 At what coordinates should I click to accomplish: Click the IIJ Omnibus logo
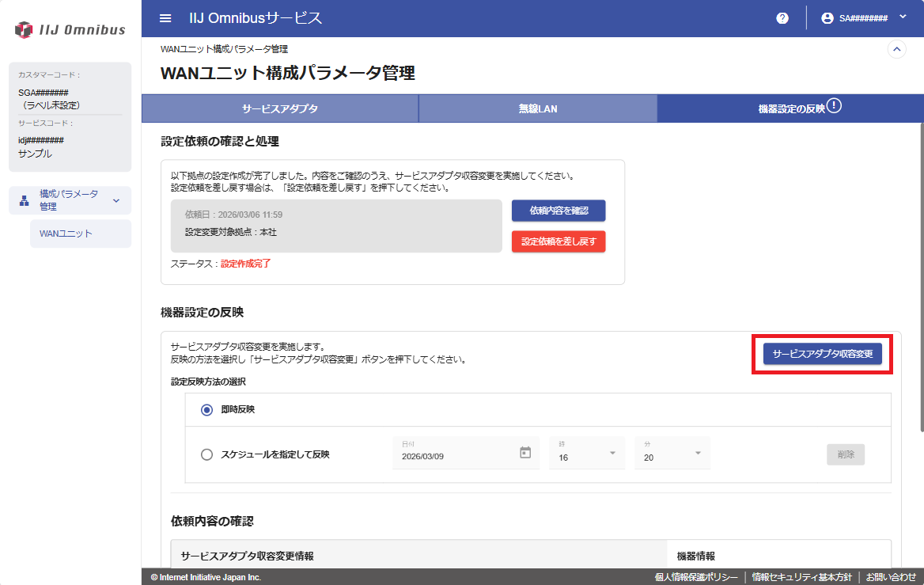(70, 29)
